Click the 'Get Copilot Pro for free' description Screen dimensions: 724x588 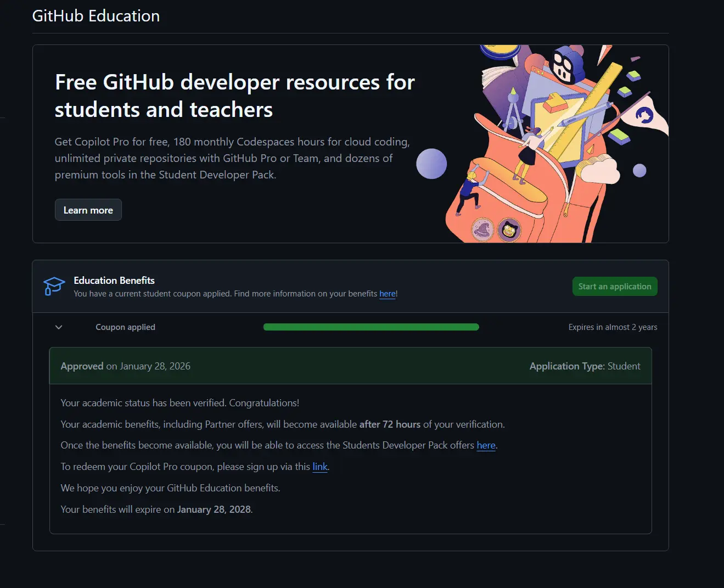(x=232, y=158)
